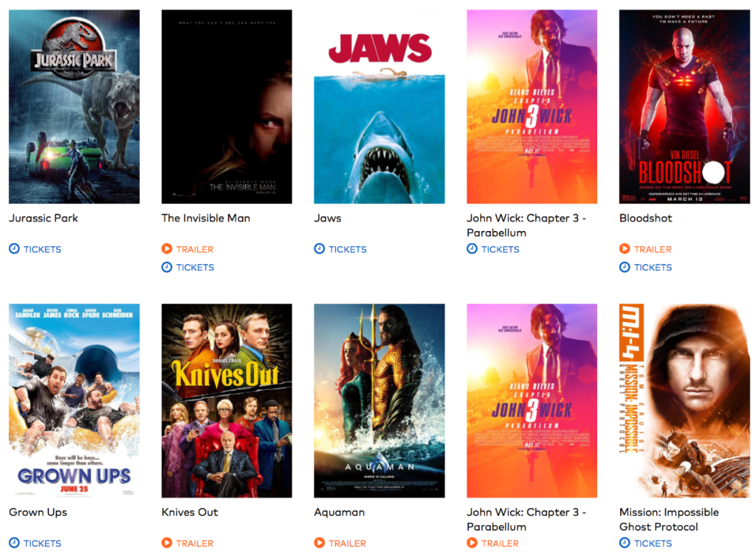The image size is (756, 553).
Task: Click the clock icon beside Jurassic Park tickets
Action: click(x=15, y=248)
